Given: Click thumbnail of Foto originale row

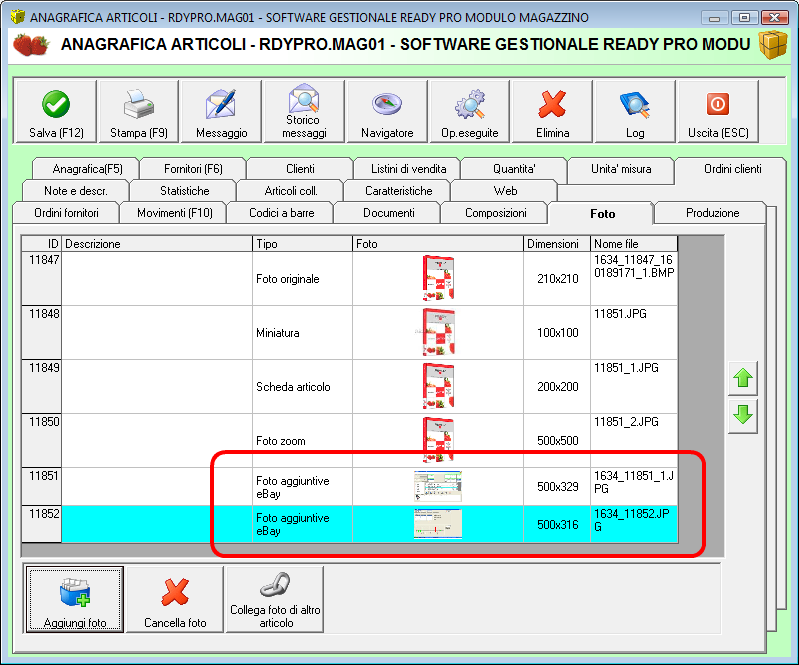Looking at the screenshot, I should click(x=438, y=278).
